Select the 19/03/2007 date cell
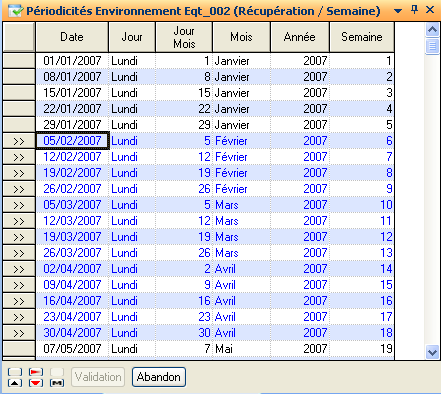This screenshot has width=441, height=394. [72, 237]
